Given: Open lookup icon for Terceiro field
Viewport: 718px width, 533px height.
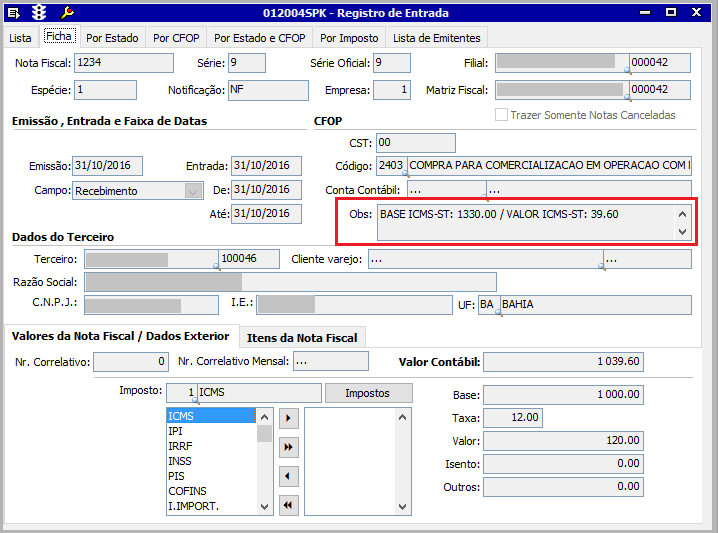Looking at the screenshot, I should pyautogui.click(x=217, y=266).
